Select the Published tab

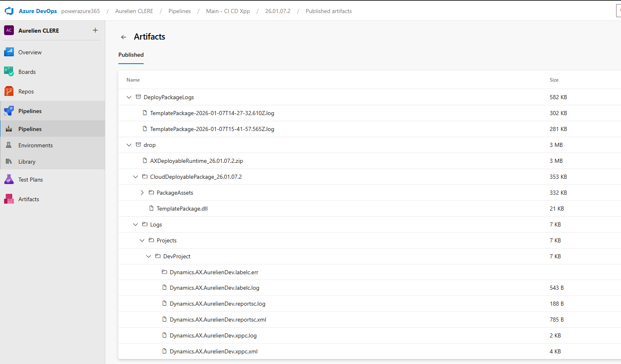(x=131, y=55)
